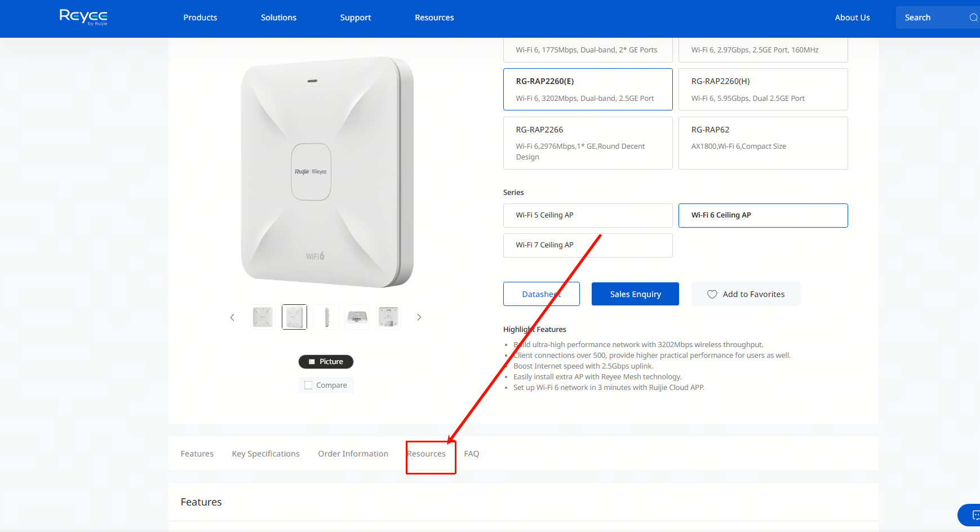This screenshot has height=532, width=980.
Task: Click the Reyee logo in header
Action: pos(83,17)
